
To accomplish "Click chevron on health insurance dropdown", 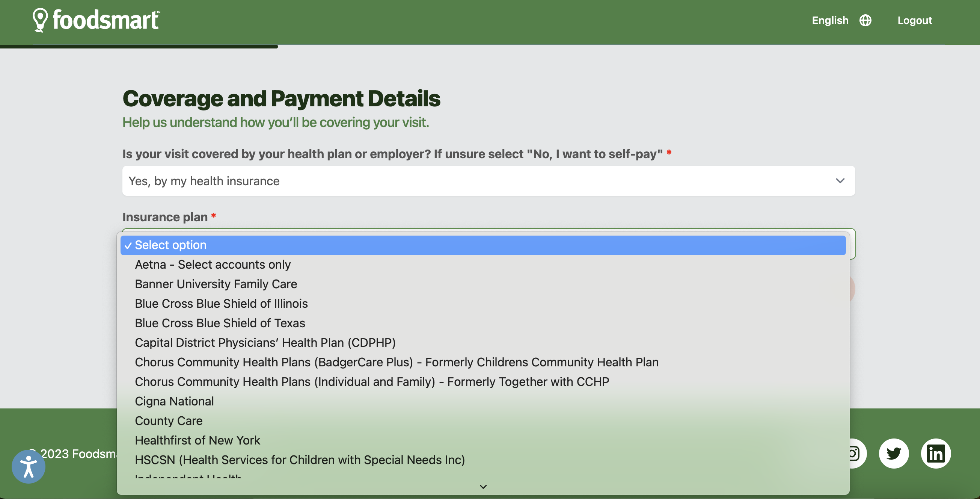I will (x=840, y=181).
